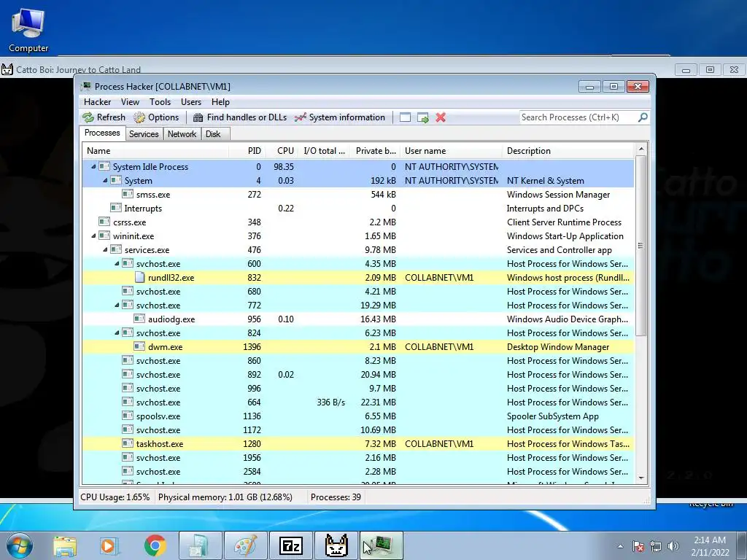Screen dimensions: 747x560
Task: Collapse the wininit.exe tree node
Action: pyautogui.click(x=94, y=236)
